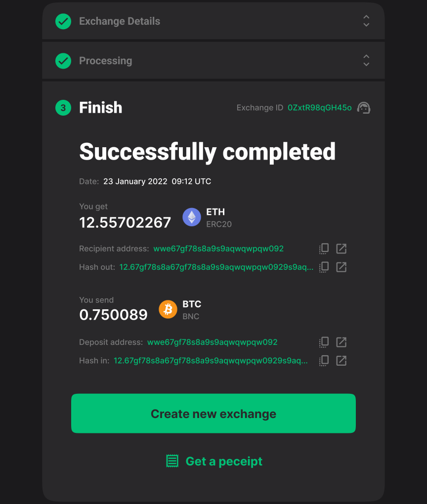Expand the Processing section

(366, 61)
